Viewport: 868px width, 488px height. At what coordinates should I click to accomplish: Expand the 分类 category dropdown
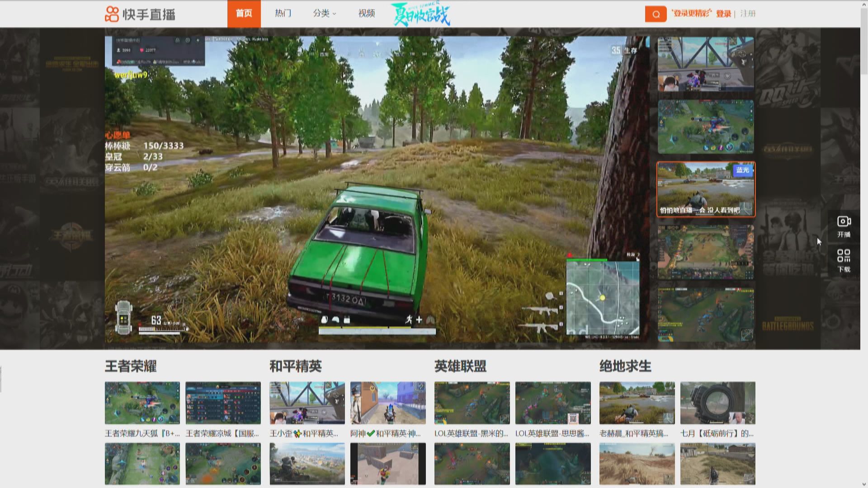[324, 14]
